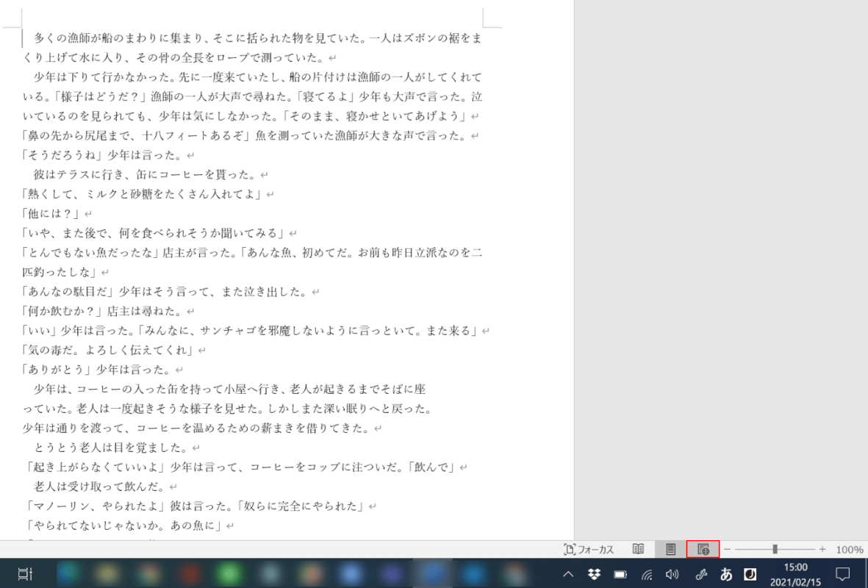
Task: Open the Dropbox tray icon
Action: [x=594, y=574]
